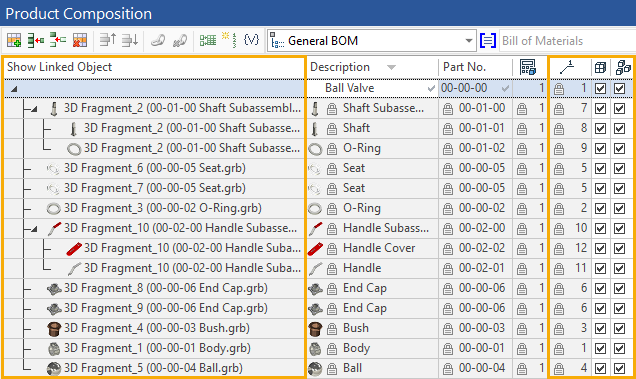Collapse the Shaft Subassembly tree node

(34, 109)
